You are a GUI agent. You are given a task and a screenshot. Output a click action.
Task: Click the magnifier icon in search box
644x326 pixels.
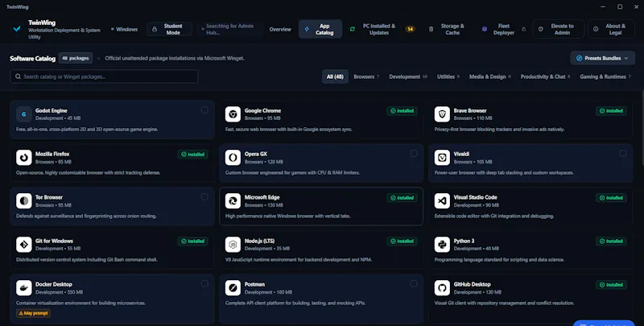pos(18,76)
